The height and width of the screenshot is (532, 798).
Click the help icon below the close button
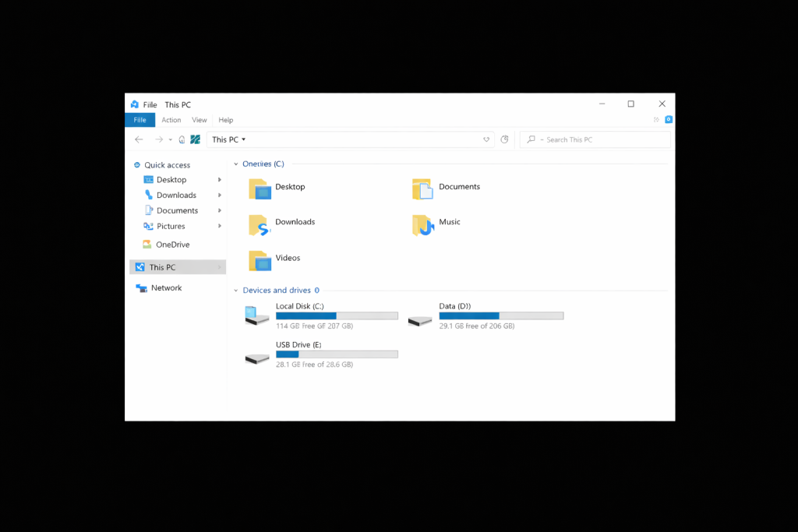point(668,120)
